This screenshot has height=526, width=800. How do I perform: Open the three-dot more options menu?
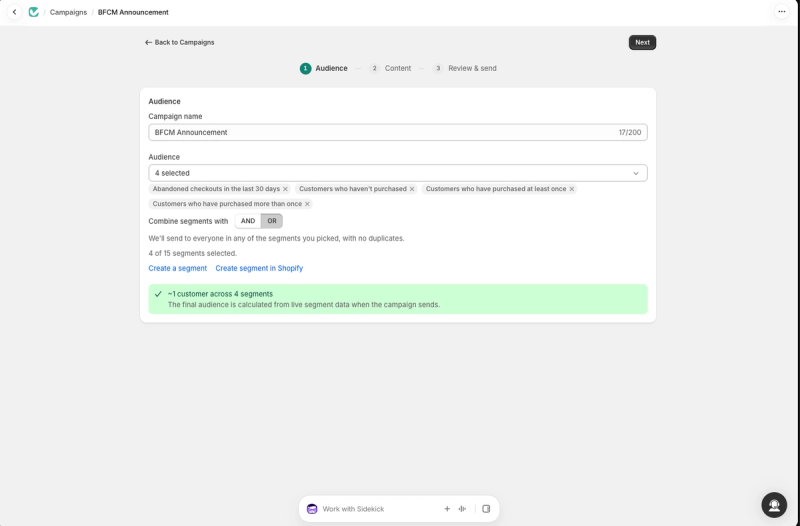click(x=781, y=11)
